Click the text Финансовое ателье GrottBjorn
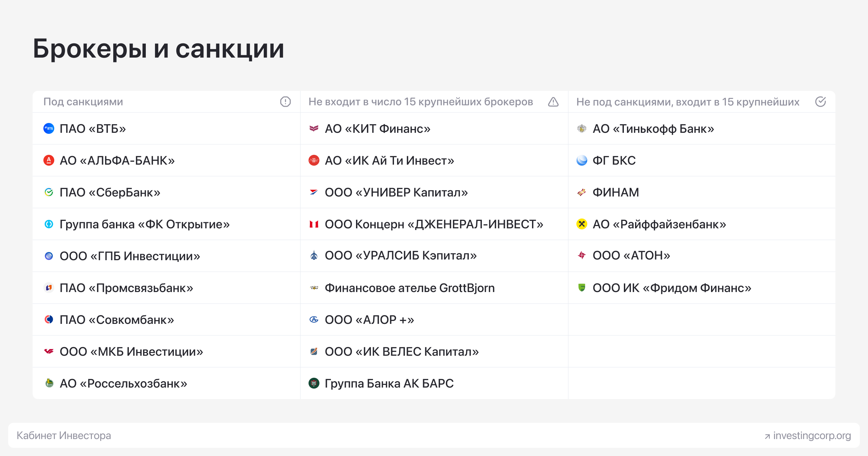Screen dimensions: 868x456 (410, 288)
